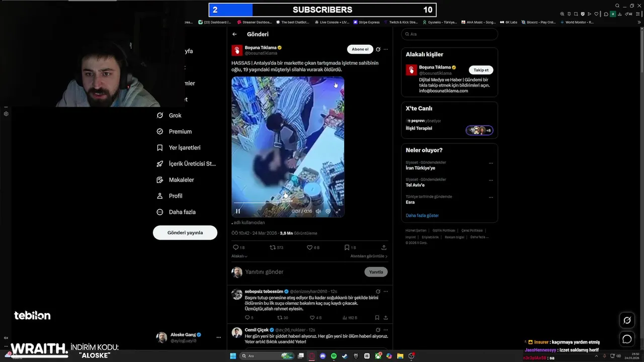
Task: Open Grok in the sidebar
Action: [x=169, y=115]
